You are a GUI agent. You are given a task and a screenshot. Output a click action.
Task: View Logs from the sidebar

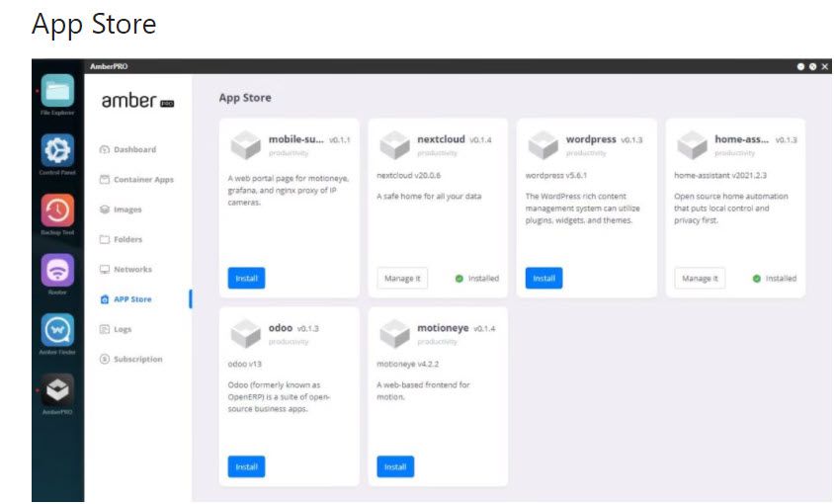[x=123, y=329]
